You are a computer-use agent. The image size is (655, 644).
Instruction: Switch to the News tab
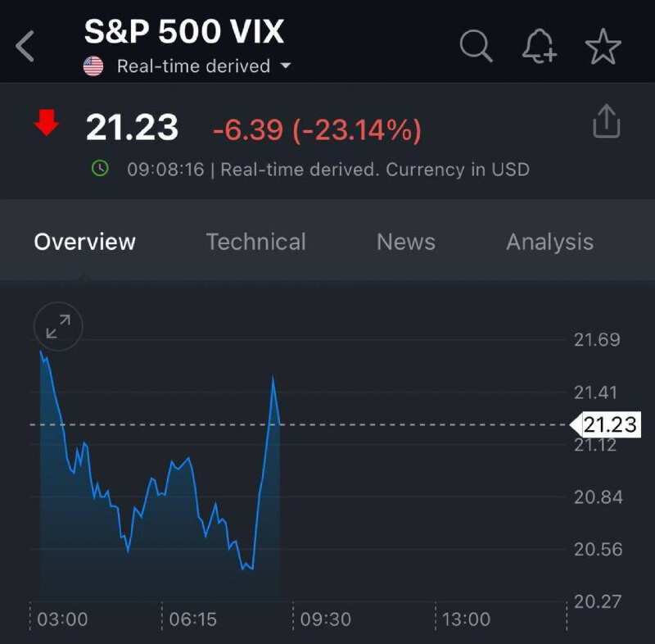coord(405,242)
